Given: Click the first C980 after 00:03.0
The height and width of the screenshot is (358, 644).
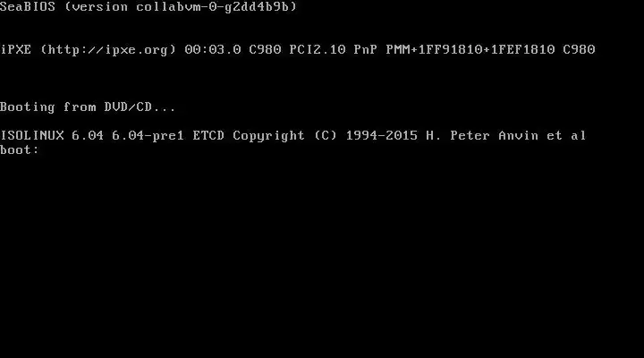Looking at the screenshot, I should tap(265, 49).
